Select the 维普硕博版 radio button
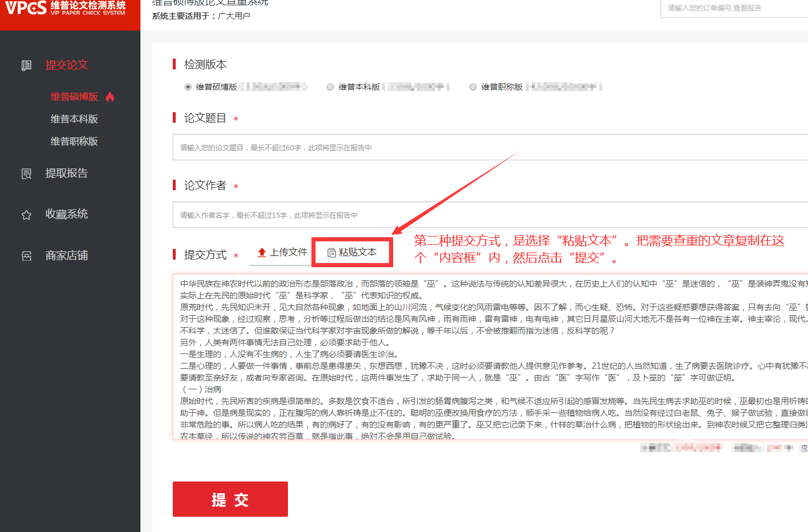 pyautogui.click(x=188, y=87)
